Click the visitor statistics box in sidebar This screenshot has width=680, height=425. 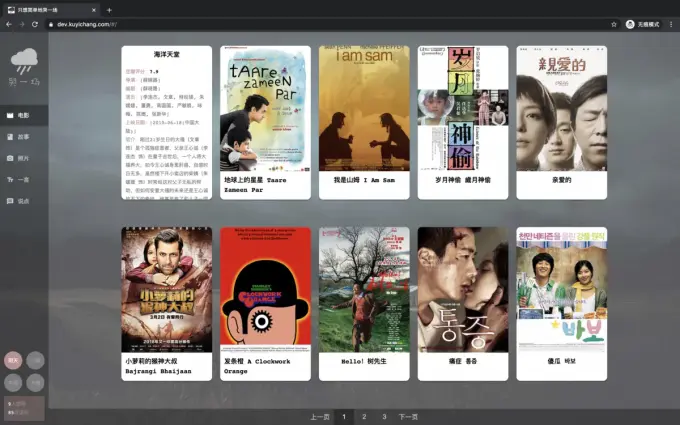click(24, 408)
